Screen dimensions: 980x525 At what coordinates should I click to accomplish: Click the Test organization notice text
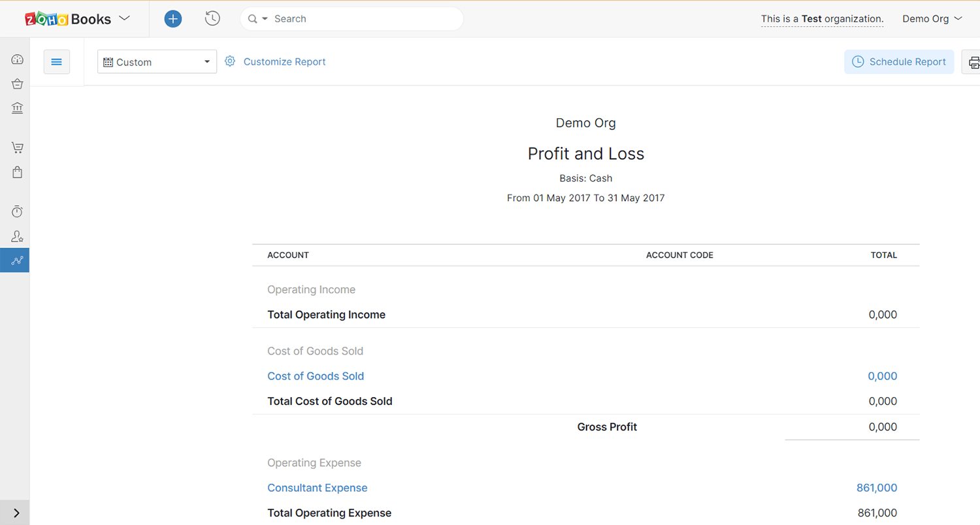pos(822,19)
